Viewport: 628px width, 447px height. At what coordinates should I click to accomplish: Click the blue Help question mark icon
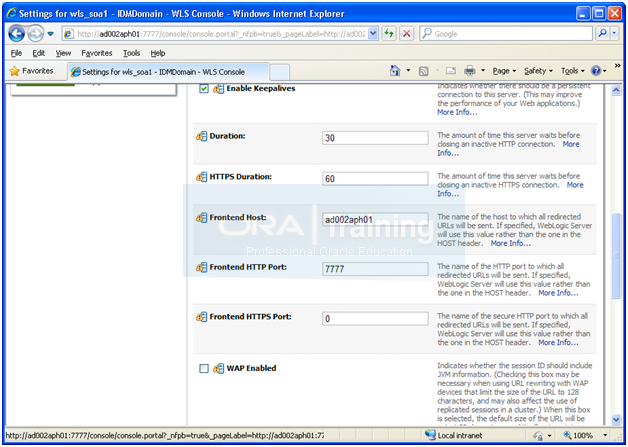596,71
